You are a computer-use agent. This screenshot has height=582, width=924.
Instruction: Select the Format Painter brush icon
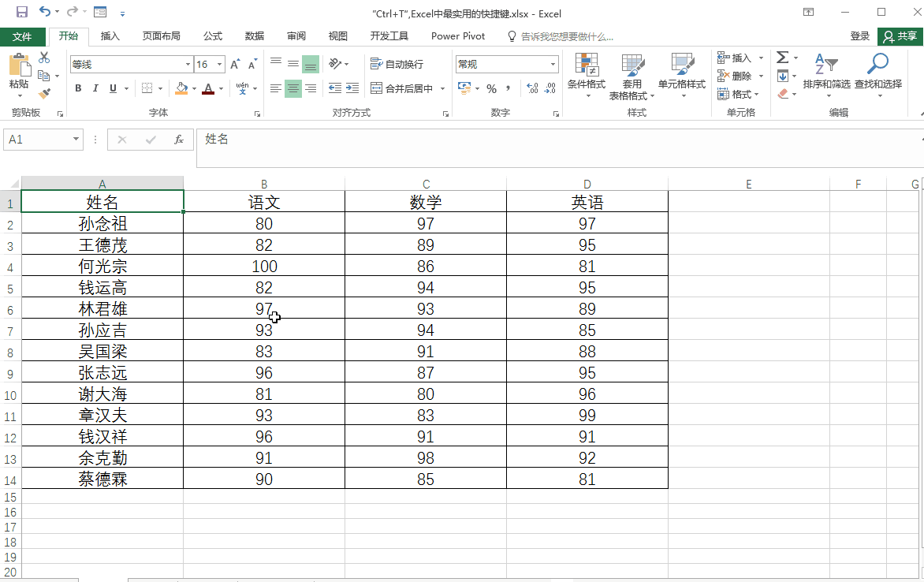click(x=44, y=93)
